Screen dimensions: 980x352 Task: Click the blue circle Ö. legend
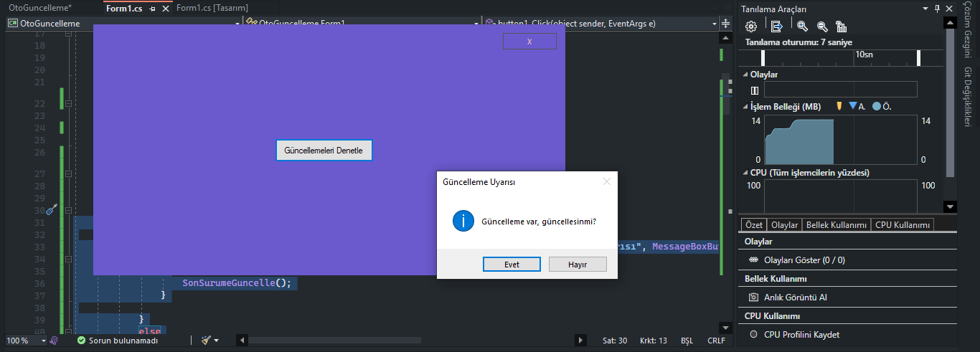(x=877, y=106)
